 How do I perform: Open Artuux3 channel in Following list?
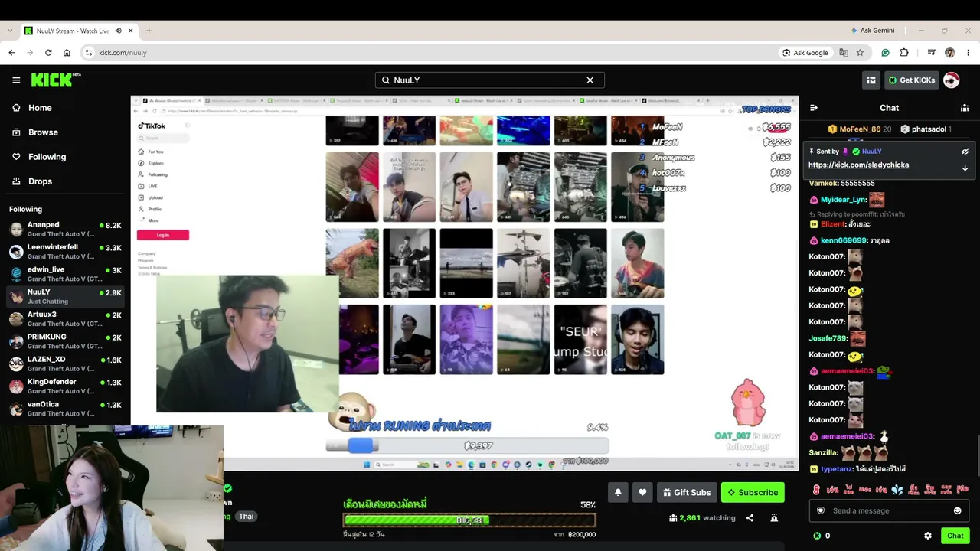coord(65,319)
